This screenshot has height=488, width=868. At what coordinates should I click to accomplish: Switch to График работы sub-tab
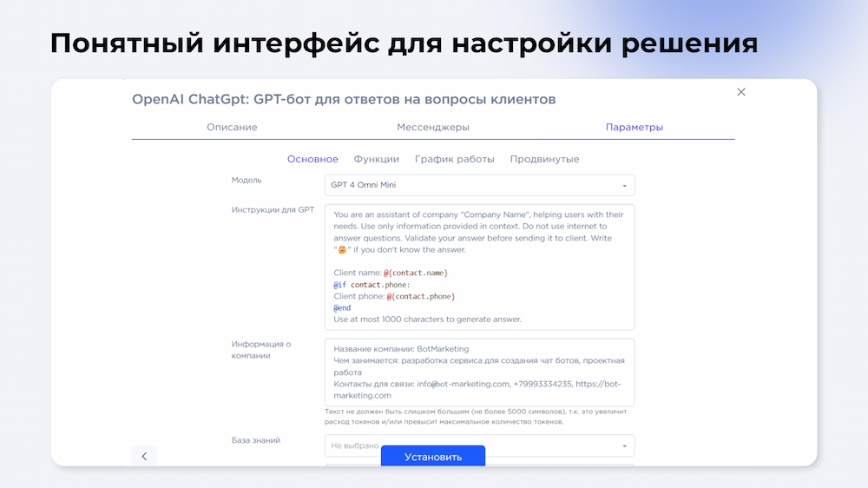454,159
